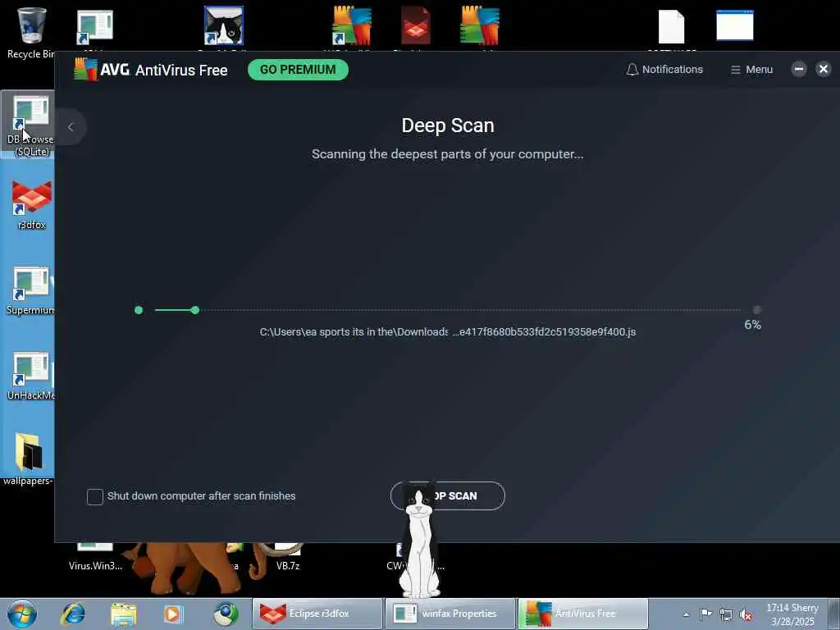Open the Recycle Bin desktop icon
The height and width of the screenshot is (630, 840).
[x=31, y=32]
